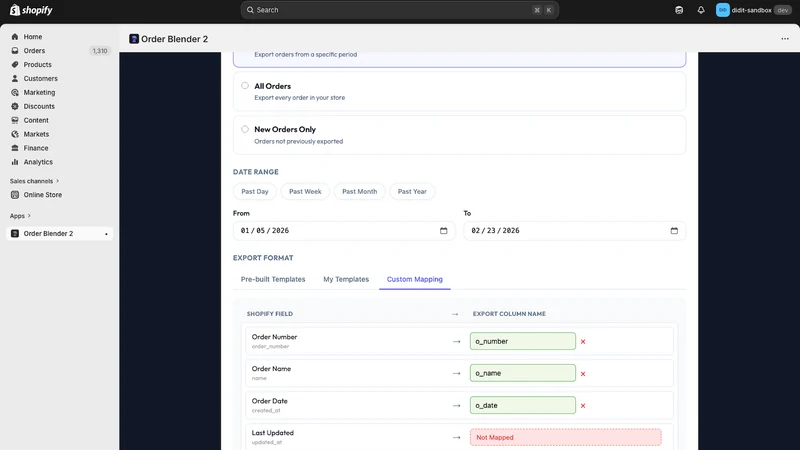Focus the Shopify Search bar

pyautogui.click(x=399, y=10)
